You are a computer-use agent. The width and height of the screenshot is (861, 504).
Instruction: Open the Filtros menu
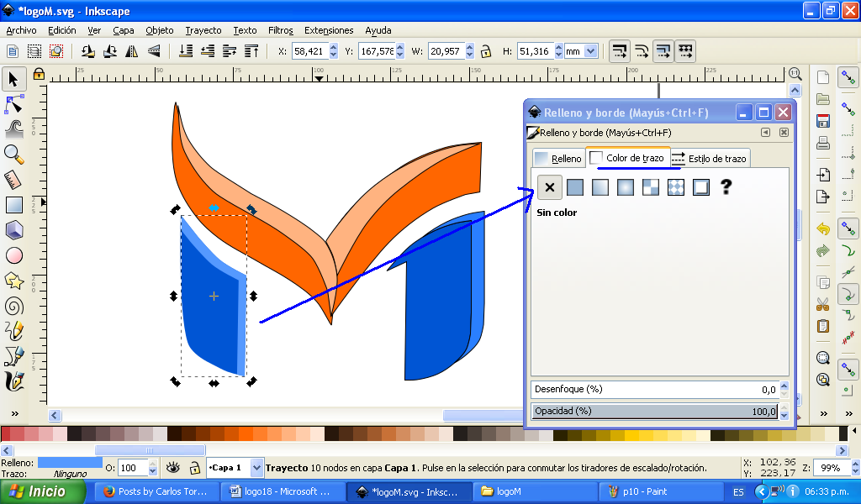280,30
